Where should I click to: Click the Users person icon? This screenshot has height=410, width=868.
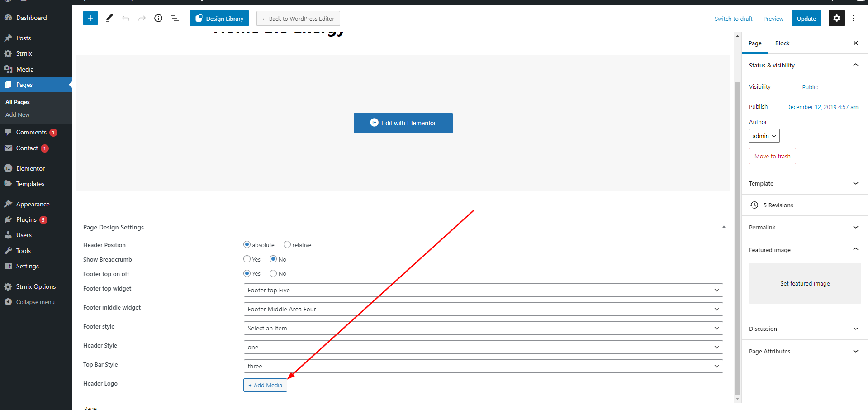[x=8, y=235]
